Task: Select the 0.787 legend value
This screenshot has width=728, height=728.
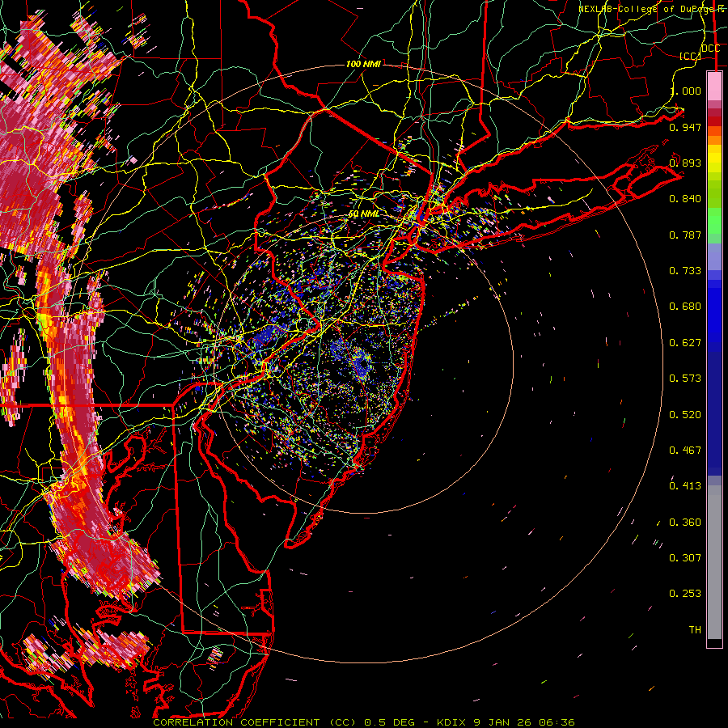Action: (x=685, y=235)
